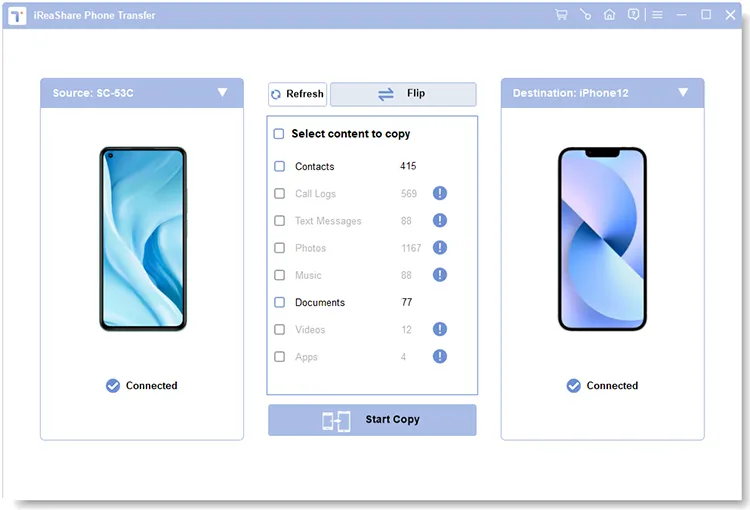Click the Contacts count 415
Image resolution: width=750 pixels, height=510 pixels.
408,166
